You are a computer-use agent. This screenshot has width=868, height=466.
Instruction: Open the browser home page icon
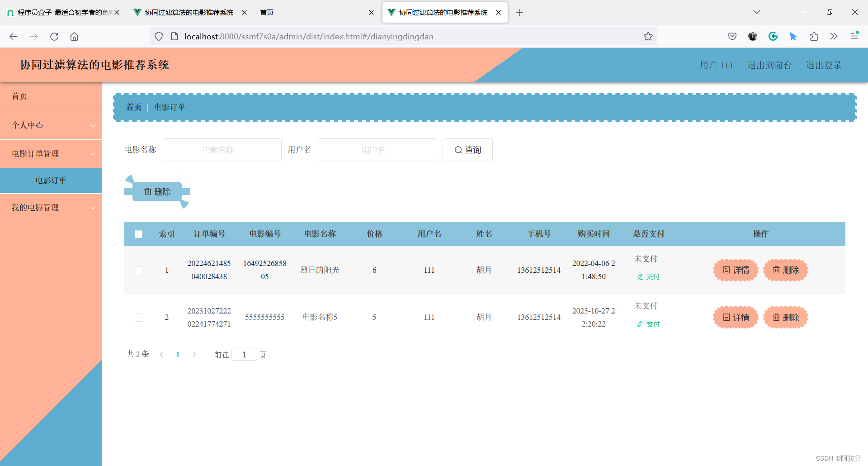coord(75,37)
